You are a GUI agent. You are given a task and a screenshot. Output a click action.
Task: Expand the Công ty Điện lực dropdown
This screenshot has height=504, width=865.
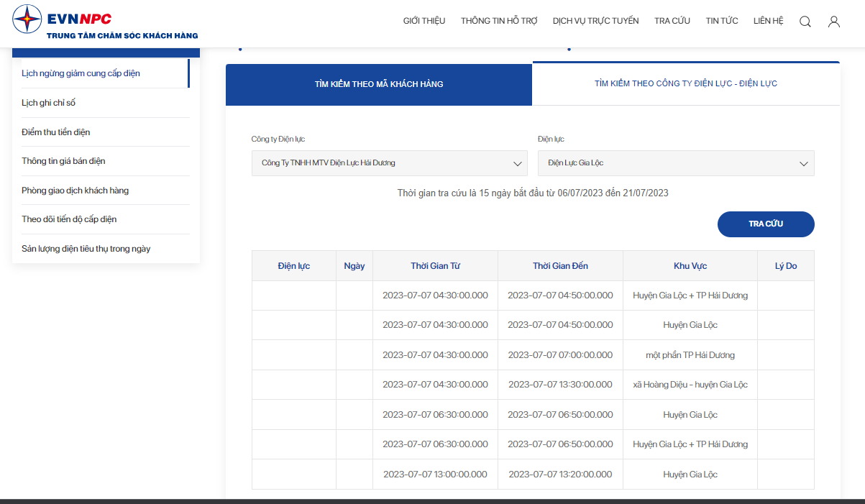pos(389,163)
